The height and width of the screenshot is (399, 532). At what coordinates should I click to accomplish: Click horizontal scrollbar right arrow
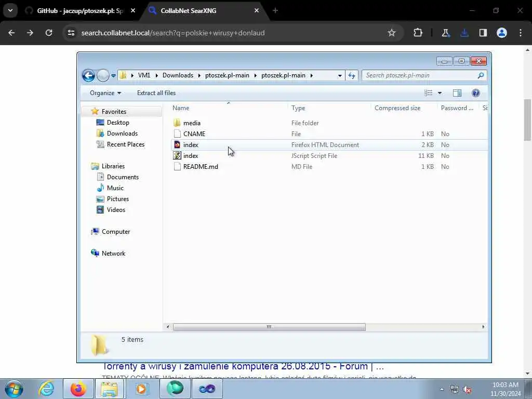tap(483, 327)
